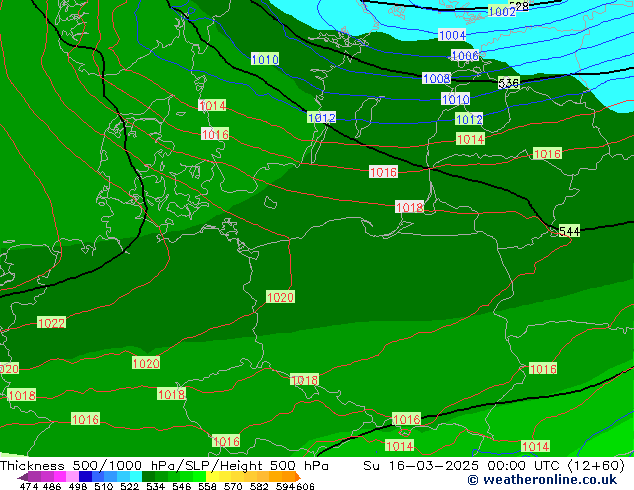Click the black 536 height contour label
Viewport: 634px width, 490px height.
pyautogui.click(x=509, y=83)
